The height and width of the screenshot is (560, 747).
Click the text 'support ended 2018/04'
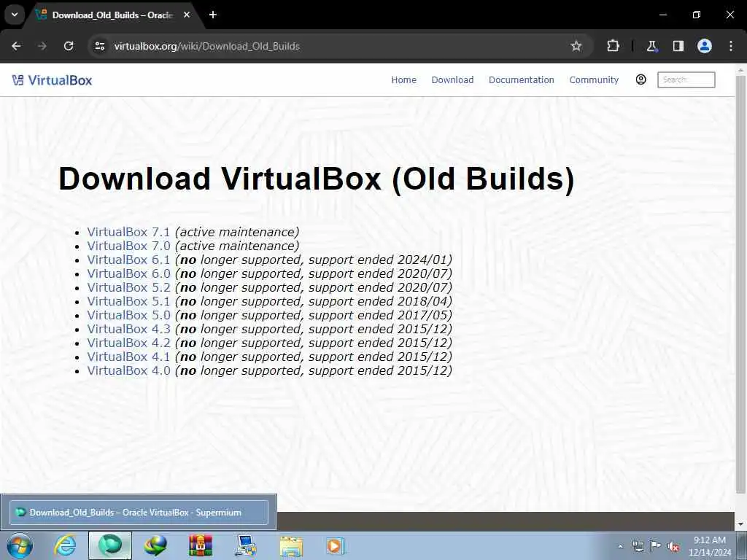pos(379,301)
